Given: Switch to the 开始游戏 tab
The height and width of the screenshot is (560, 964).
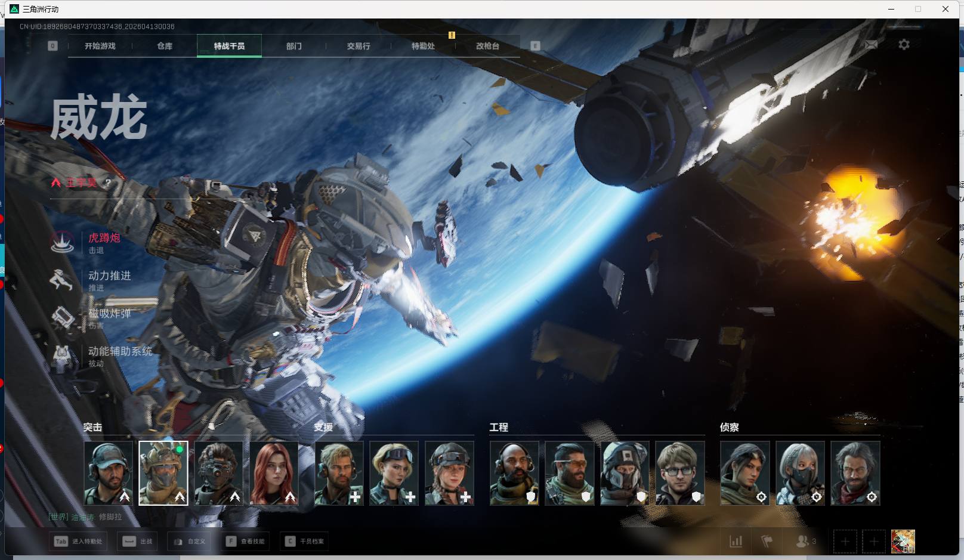Looking at the screenshot, I should click(x=100, y=46).
